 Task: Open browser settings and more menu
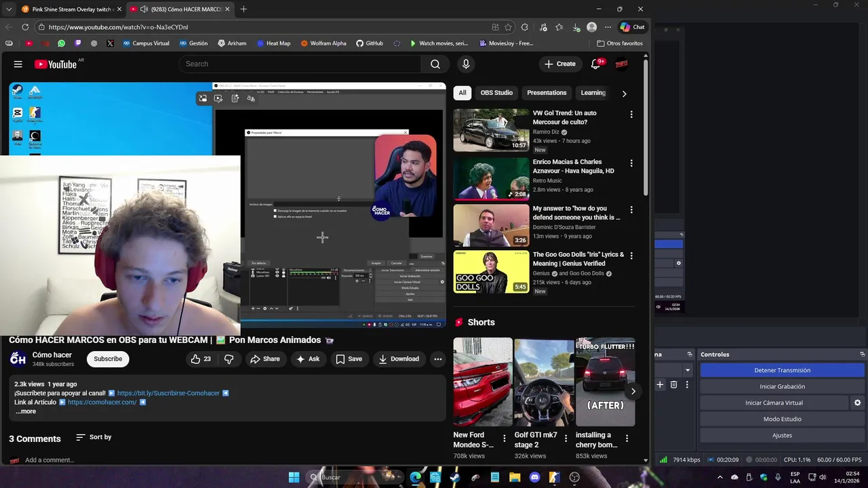click(608, 27)
